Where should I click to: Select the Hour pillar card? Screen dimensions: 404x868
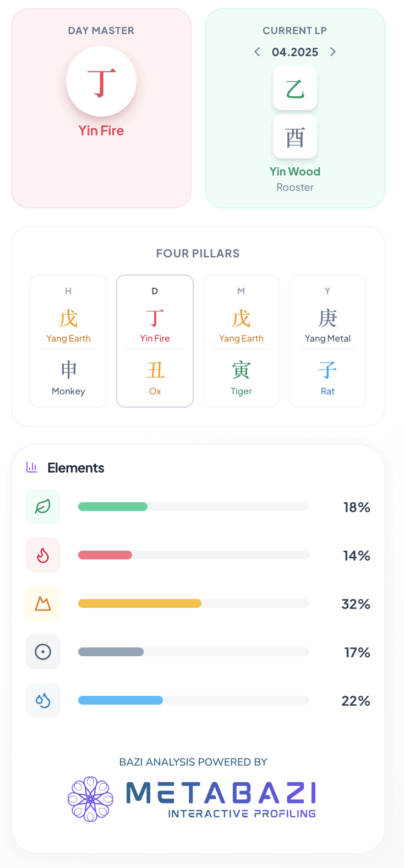(68, 341)
